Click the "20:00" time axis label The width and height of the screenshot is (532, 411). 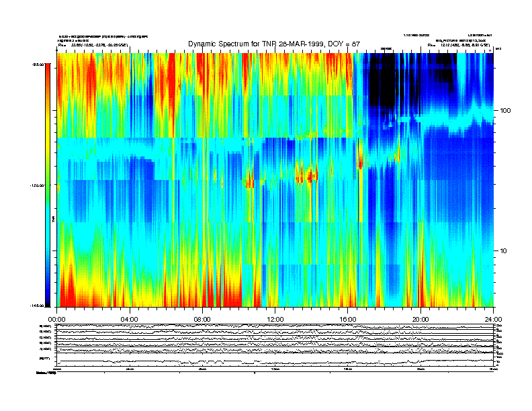pos(420,320)
